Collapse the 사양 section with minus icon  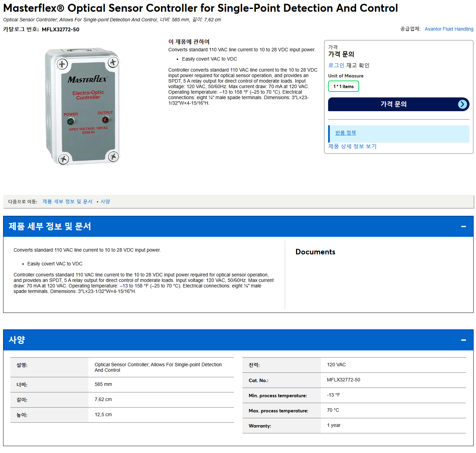(463, 340)
